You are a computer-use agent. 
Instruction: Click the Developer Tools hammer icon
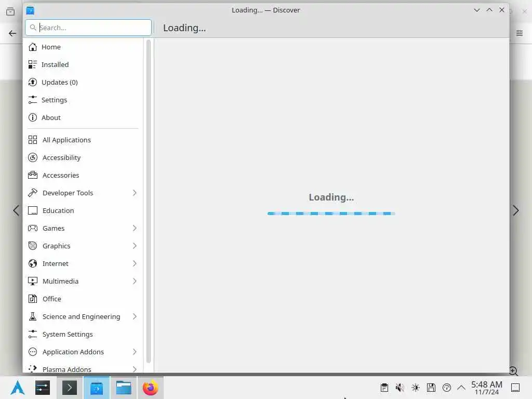pos(33,193)
